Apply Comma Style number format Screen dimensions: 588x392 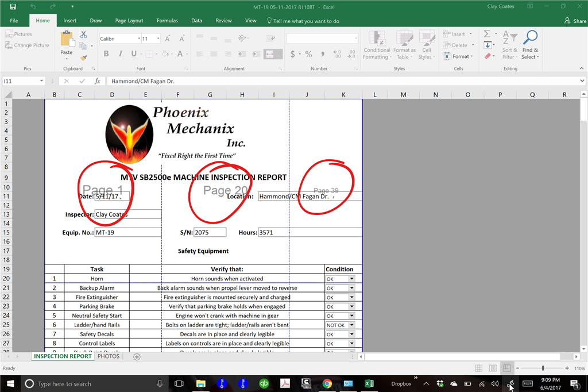pyautogui.click(x=323, y=54)
